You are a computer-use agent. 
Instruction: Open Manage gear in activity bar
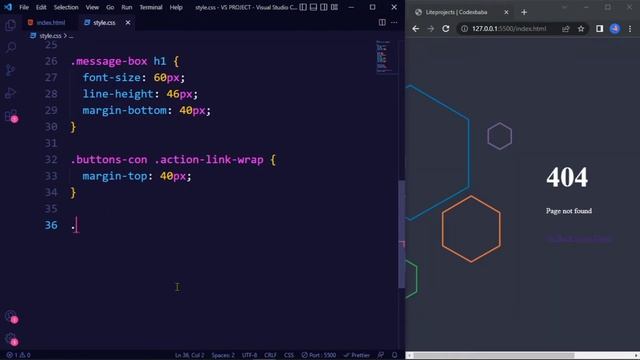click(11, 338)
